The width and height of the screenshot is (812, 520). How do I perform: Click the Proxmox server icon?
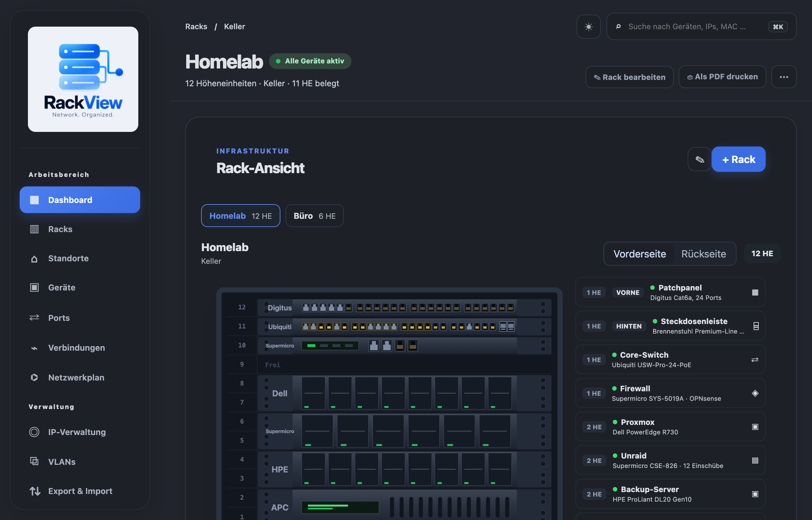click(755, 427)
